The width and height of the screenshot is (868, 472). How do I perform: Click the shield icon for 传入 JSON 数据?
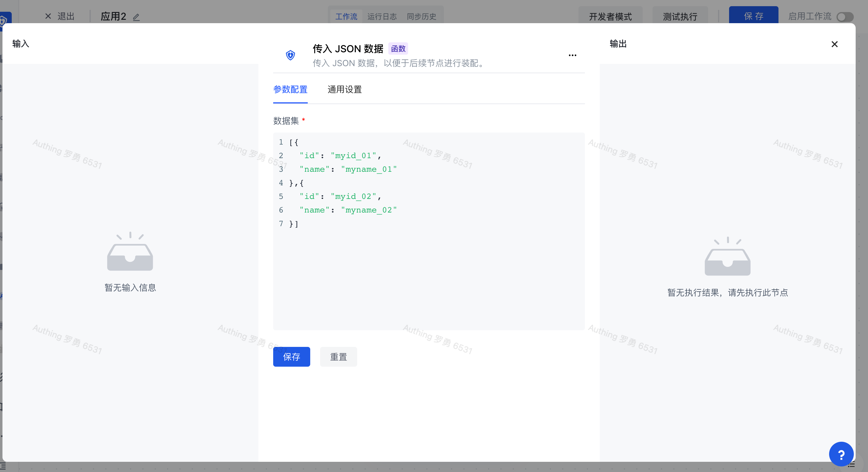coord(290,55)
